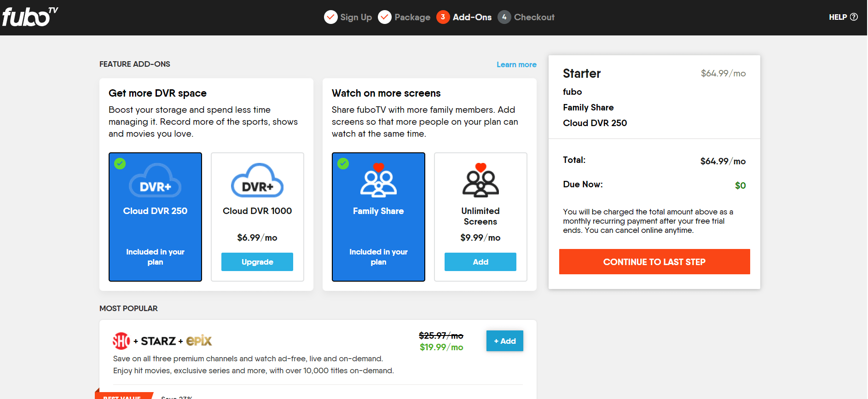
Task: Click the struck-through '$25.97/mo' price
Action: pos(441,335)
